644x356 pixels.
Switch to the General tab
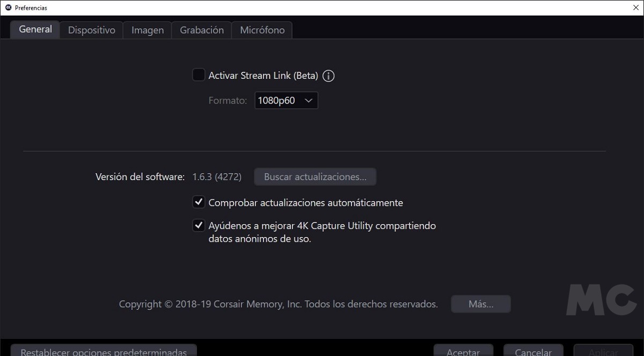click(x=35, y=29)
